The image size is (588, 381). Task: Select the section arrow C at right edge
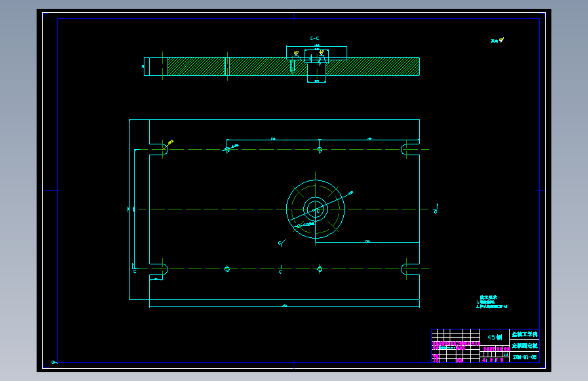coord(435,209)
